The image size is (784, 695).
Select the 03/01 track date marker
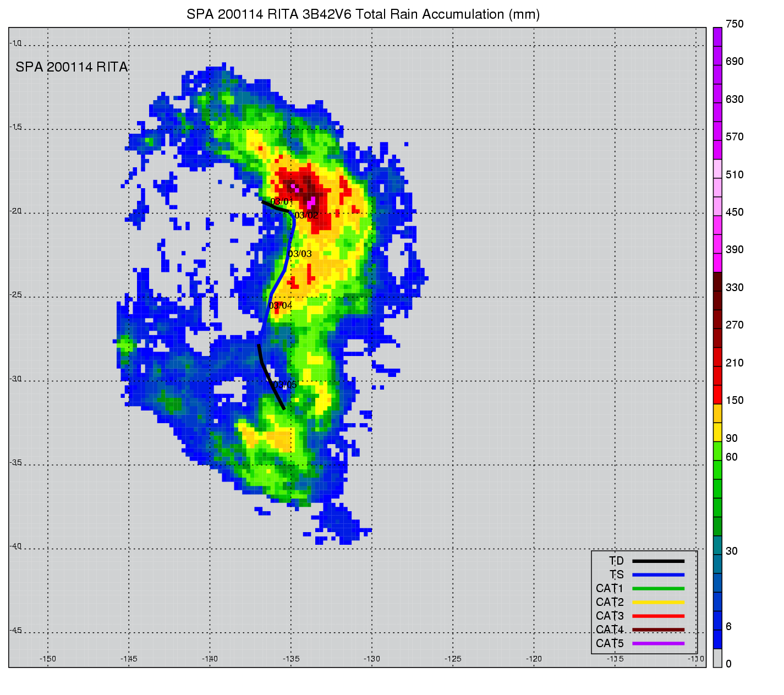click(x=282, y=202)
